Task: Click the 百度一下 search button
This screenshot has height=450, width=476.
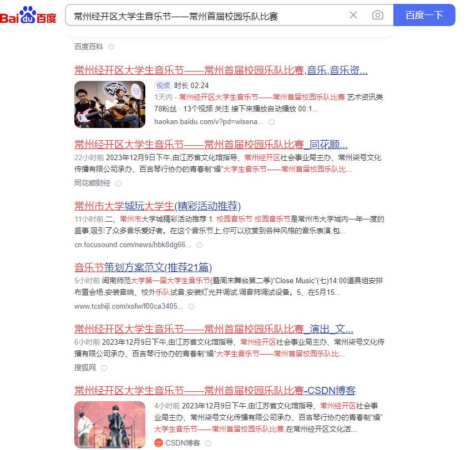Action: tap(424, 15)
